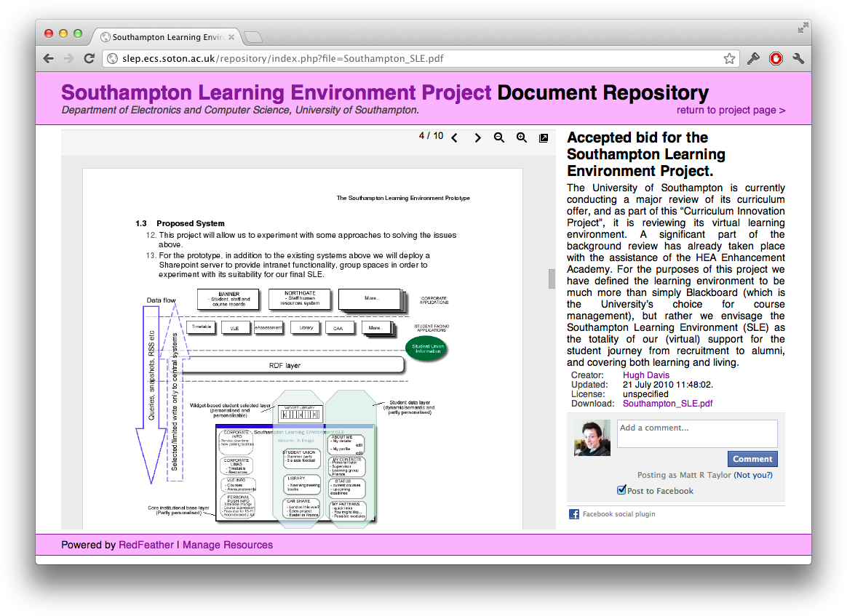847x616 pixels.
Task: Reload the page in browser
Action: 90,59
